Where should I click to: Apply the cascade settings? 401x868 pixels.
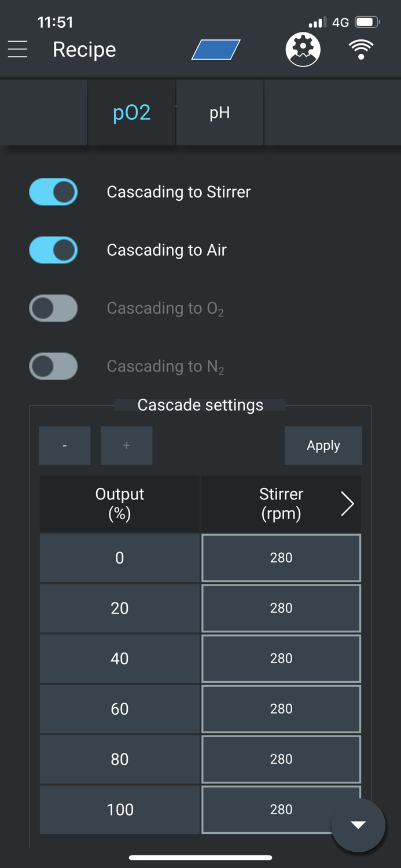pyautogui.click(x=323, y=446)
